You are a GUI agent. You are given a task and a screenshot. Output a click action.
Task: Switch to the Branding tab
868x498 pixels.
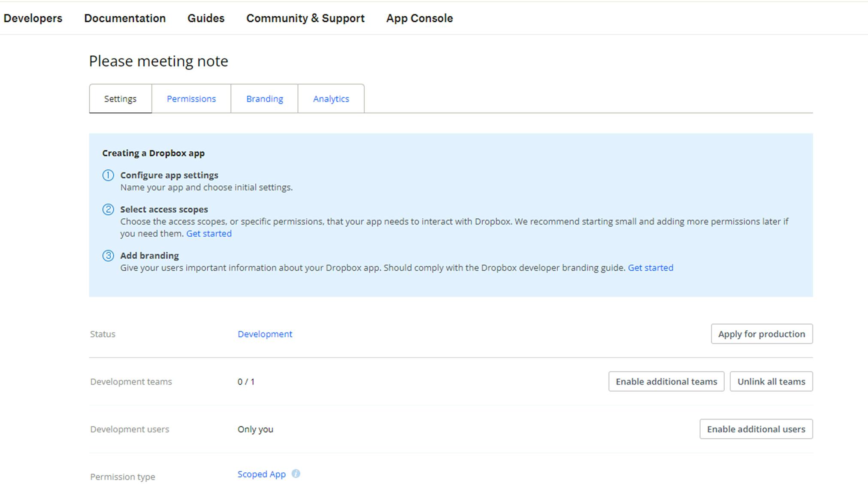coord(264,99)
